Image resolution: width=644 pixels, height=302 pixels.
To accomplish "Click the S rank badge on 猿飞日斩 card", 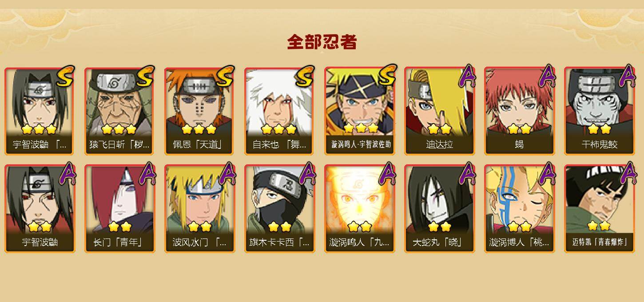I will (x=146, y=76).
